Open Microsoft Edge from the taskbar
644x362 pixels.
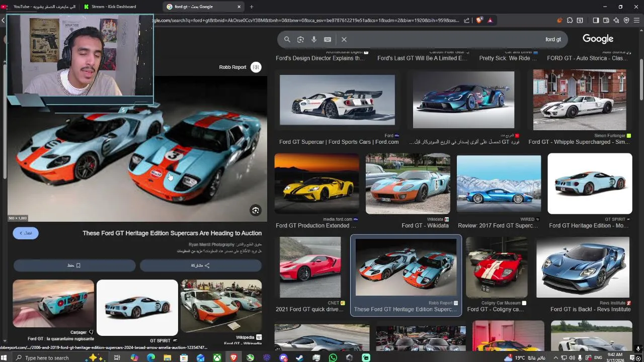tap(150, 358)
